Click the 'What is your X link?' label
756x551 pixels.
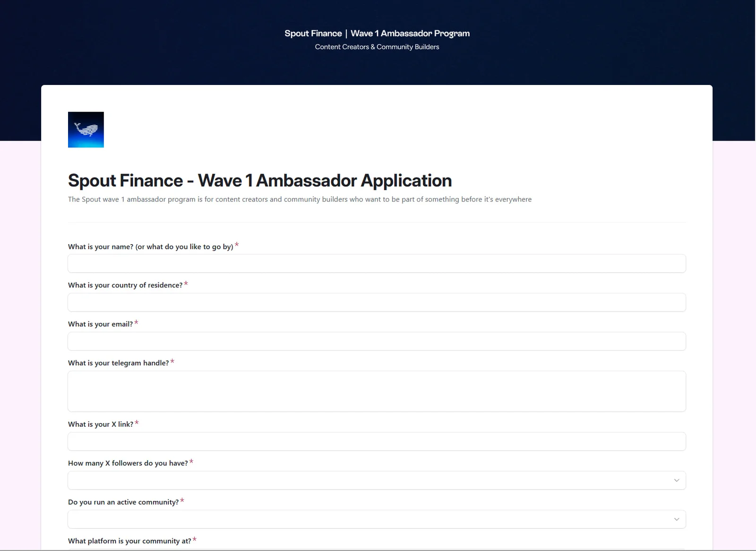pos(101,424)
